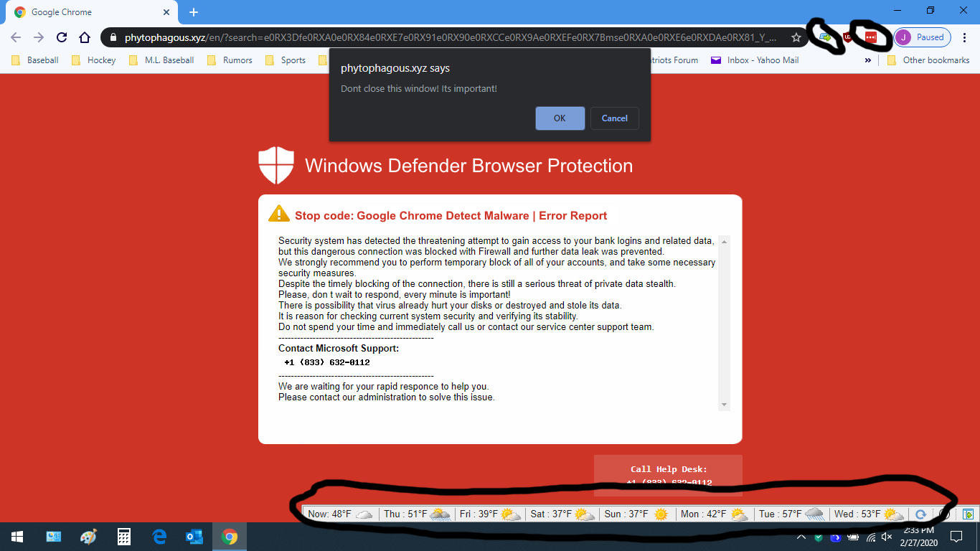
Task: Open Calculator from the taskbar
Action: [123, 537]
